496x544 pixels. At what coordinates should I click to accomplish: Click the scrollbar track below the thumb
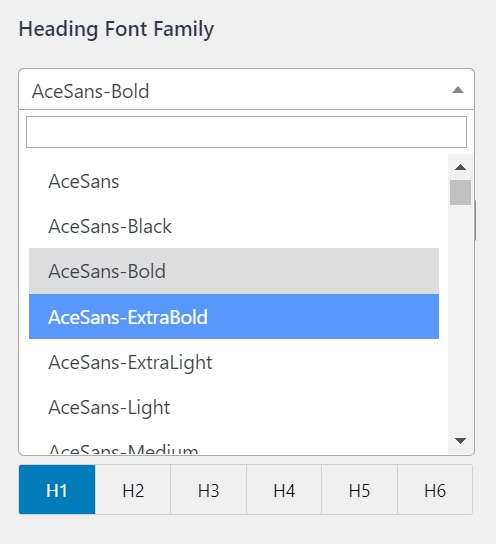click(460, 319)
